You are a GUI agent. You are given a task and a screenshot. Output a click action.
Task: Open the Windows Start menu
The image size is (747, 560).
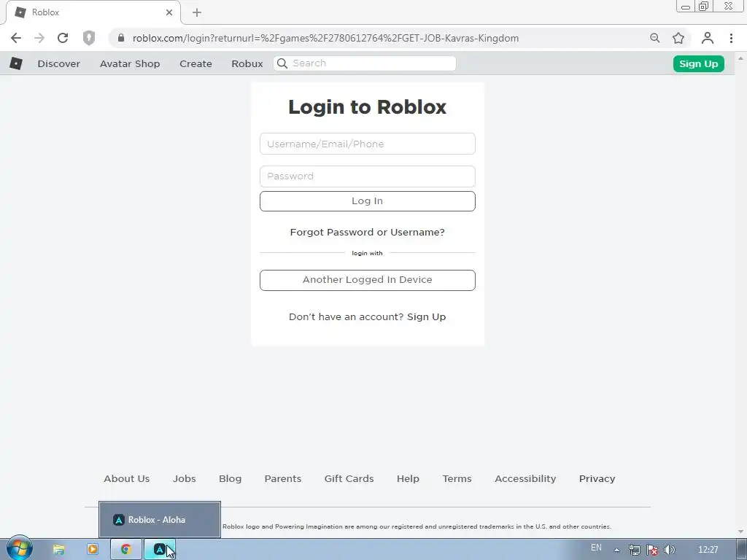(19, 548)
